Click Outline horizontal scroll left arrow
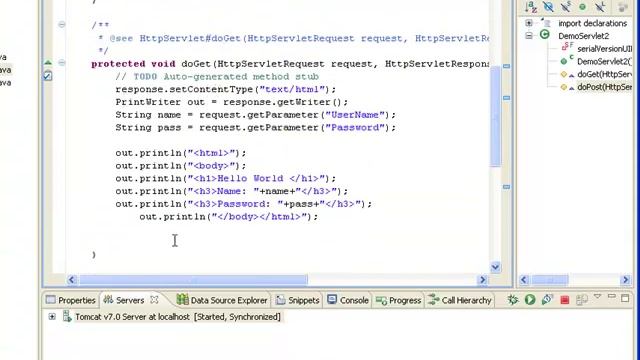 524,280
